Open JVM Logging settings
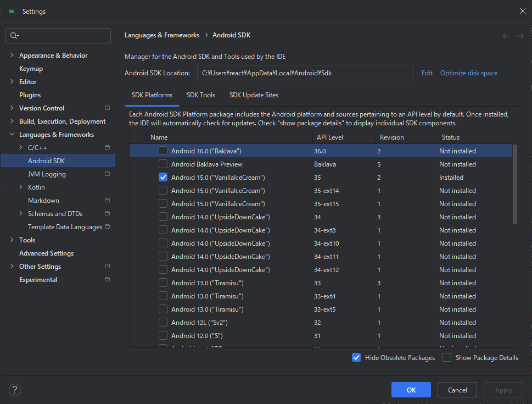This screenshot has width=532, height=404. pyautogui.click(x=47, y=174)
